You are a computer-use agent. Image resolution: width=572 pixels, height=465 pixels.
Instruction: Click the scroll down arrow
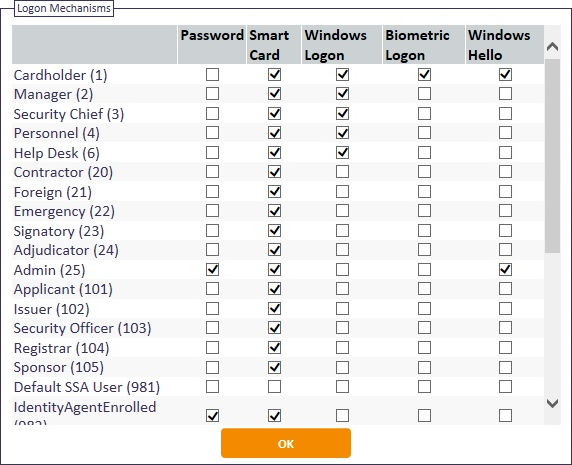tap(552, 403)
